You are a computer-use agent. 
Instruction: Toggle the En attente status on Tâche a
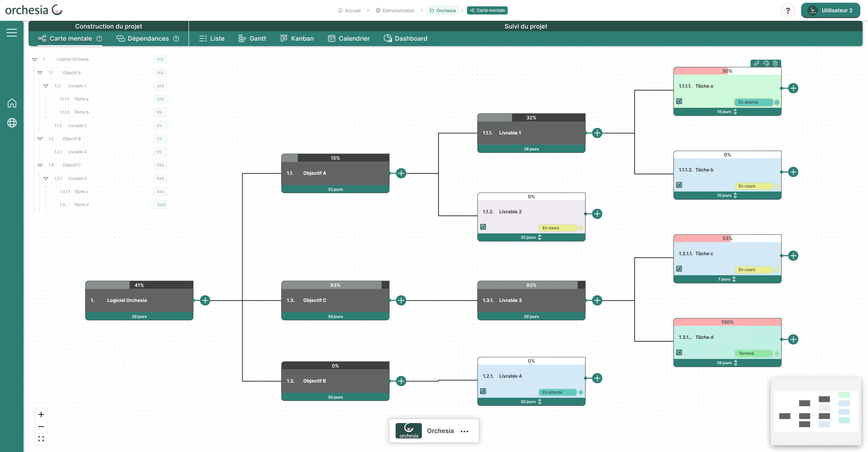(x=753, y=102)
